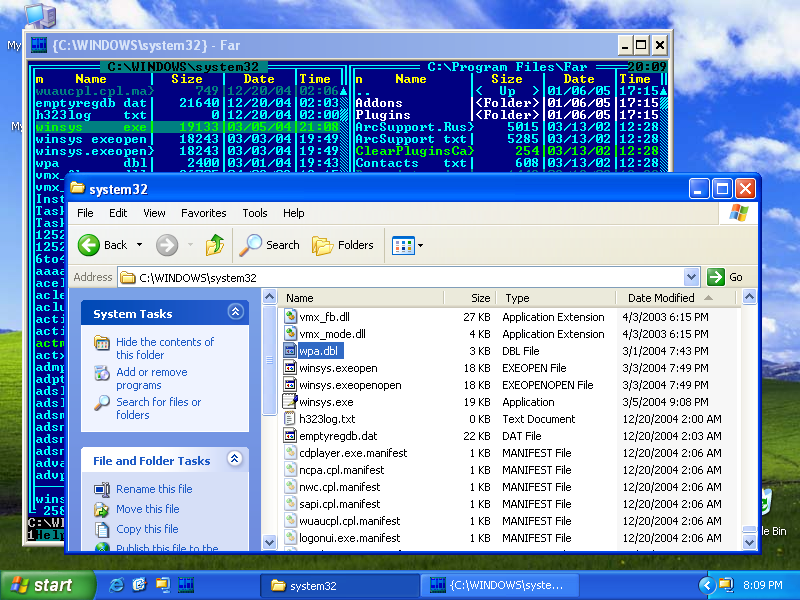Select the winsys.exe application icon
This screenshot has height=600, width=800.
(x=290, y=402)
